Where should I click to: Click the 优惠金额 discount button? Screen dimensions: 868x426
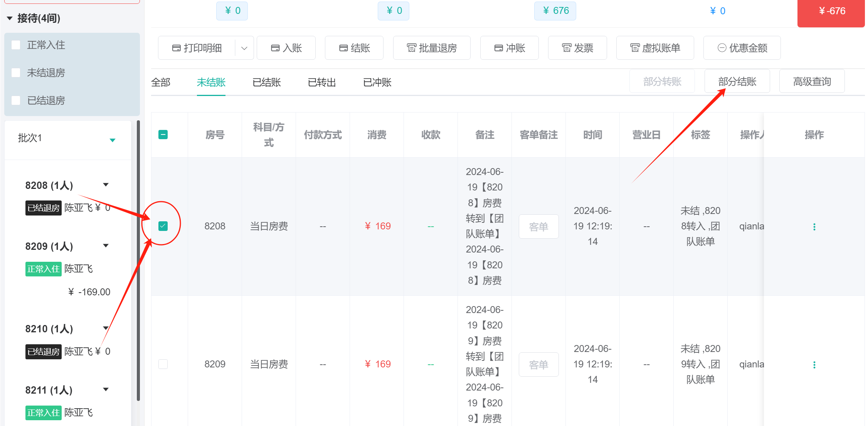(x=742, y=48)
